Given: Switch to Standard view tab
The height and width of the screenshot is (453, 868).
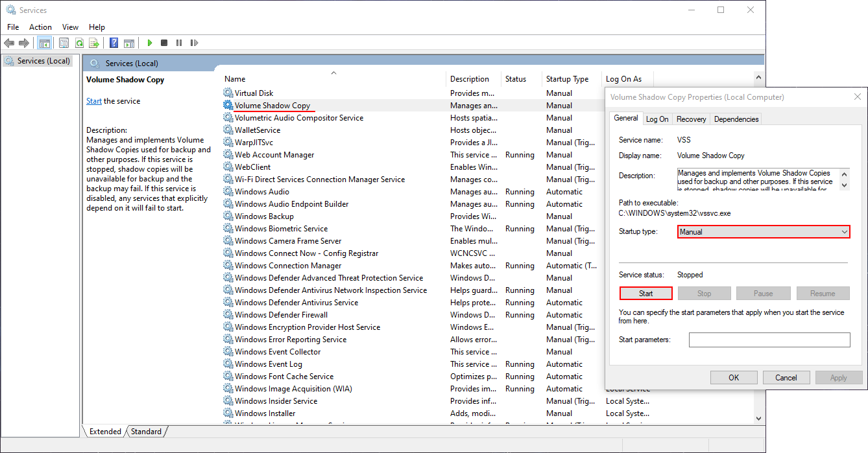Looking at the screenshot, I should coord(146,431).
